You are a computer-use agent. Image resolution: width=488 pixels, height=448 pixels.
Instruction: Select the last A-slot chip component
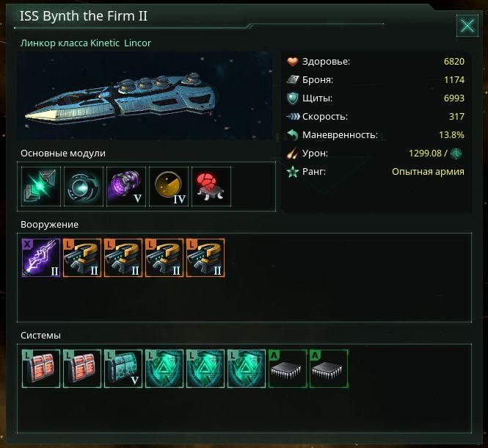[x=329, y=368]
